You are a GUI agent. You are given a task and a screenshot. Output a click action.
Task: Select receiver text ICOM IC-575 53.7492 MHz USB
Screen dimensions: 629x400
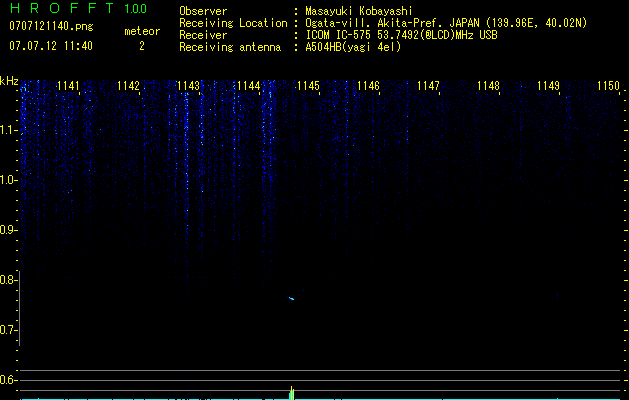(401, 35)
